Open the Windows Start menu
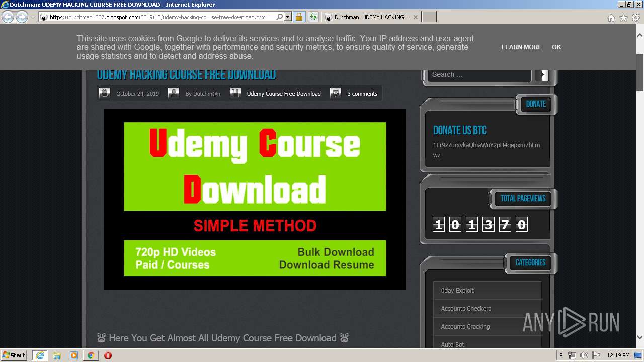The image size is (644, 362). (14, 355)
